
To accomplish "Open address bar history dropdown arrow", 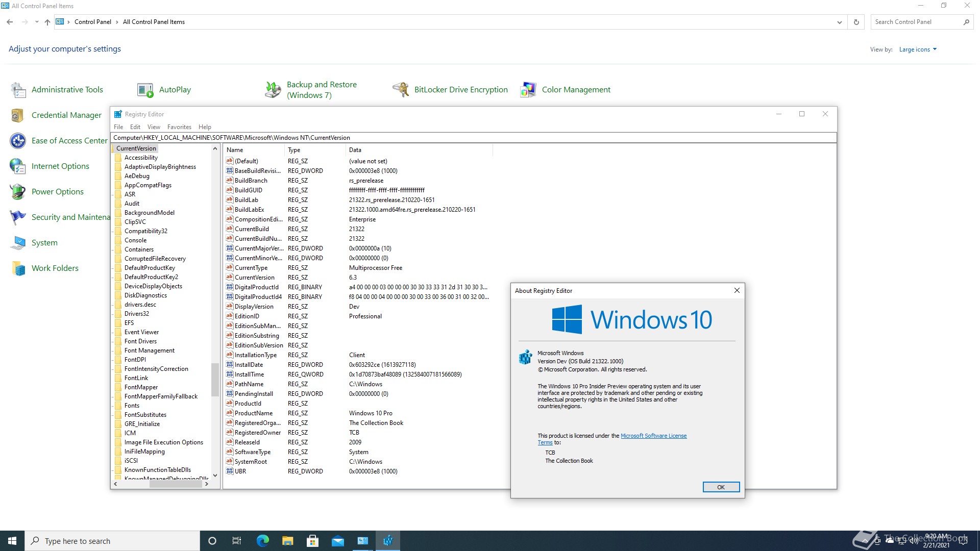I will pyautogui.click(x=839, y=22).
